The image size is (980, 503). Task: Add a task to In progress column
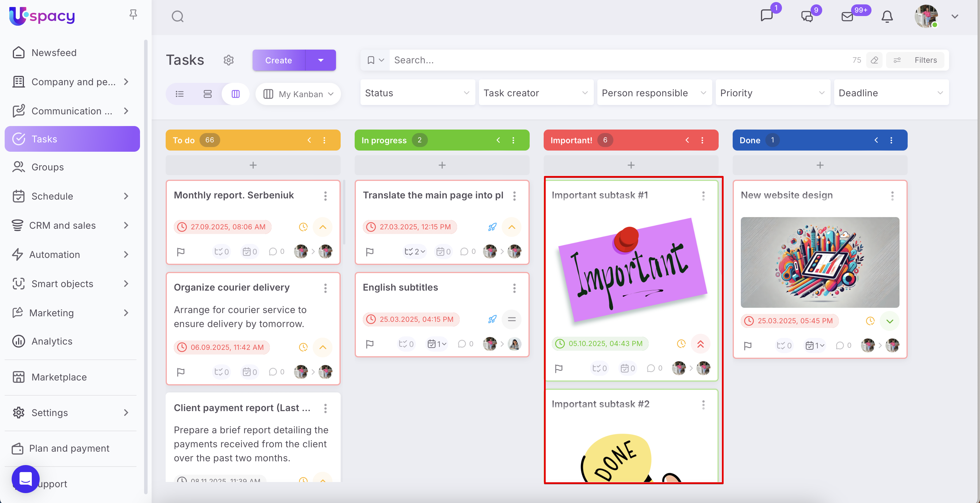pos(442,165)
